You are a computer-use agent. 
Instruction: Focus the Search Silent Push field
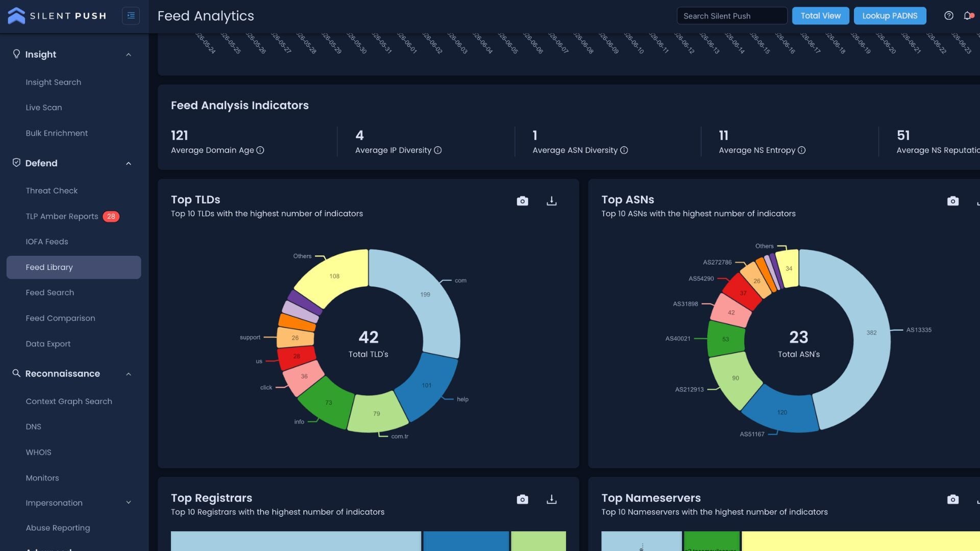[x=732, y=16]
